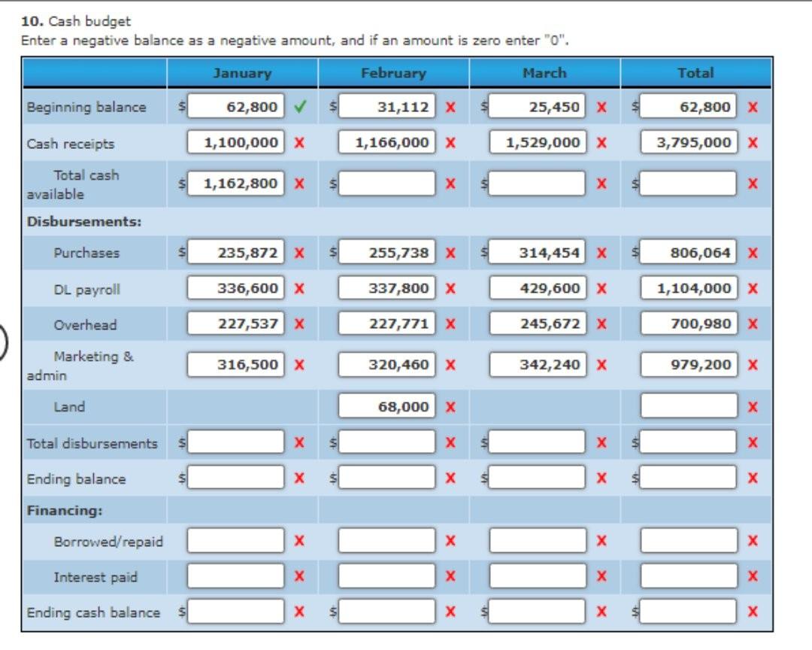Screen dimensions: 812x650
Task: Click the red X beside January cash receipts
Action: point(299,142)
